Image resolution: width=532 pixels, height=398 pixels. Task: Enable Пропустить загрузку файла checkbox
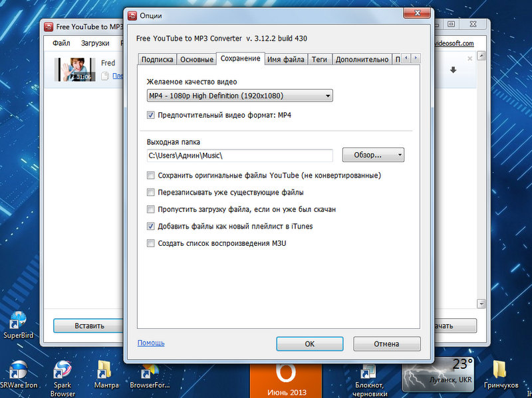(151, 209)
